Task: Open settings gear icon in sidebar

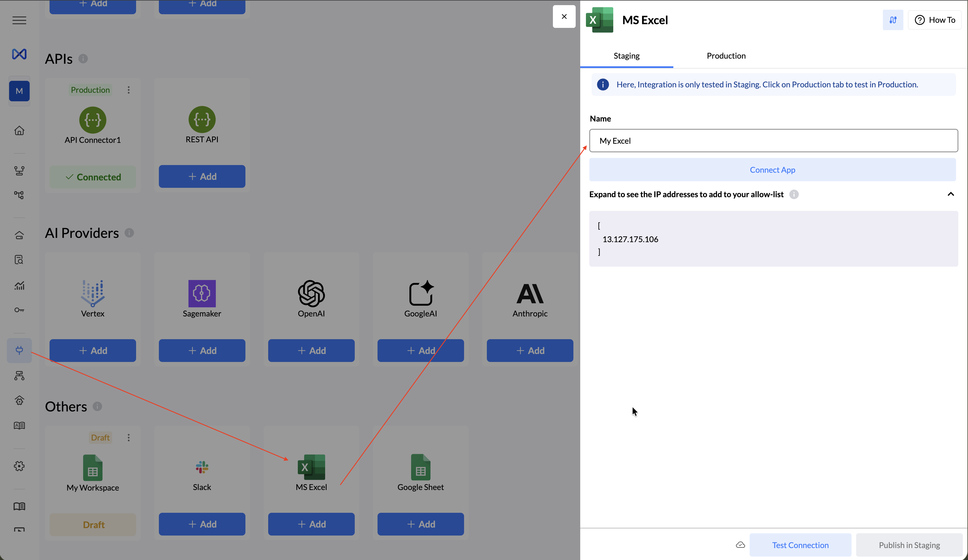Action: (x=19, y=466)
